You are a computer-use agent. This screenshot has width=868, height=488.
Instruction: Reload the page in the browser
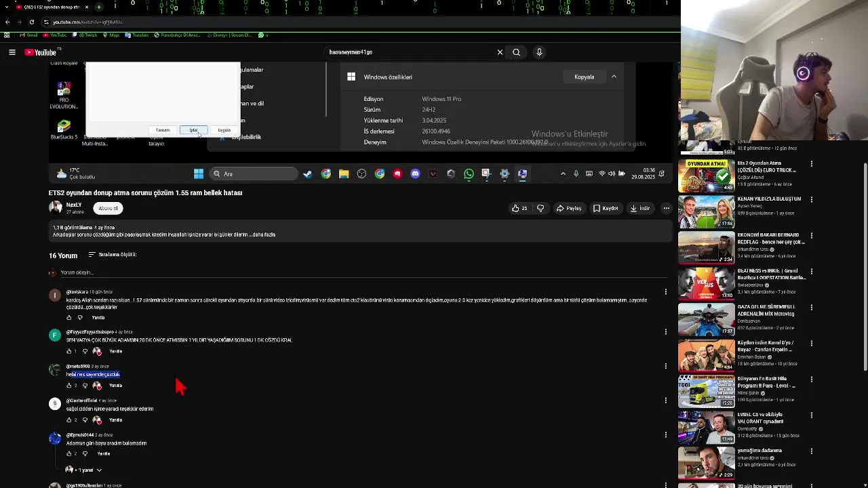click(31, 22)
